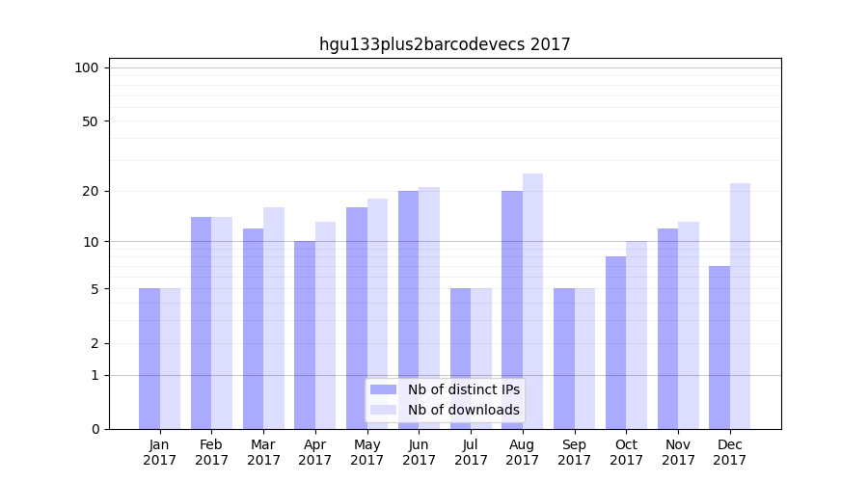The height and width of the screenshot is (482, 868).
Task: Click the 'Nb of distinct IPs' legend swatch
Action: coord(383,389)
